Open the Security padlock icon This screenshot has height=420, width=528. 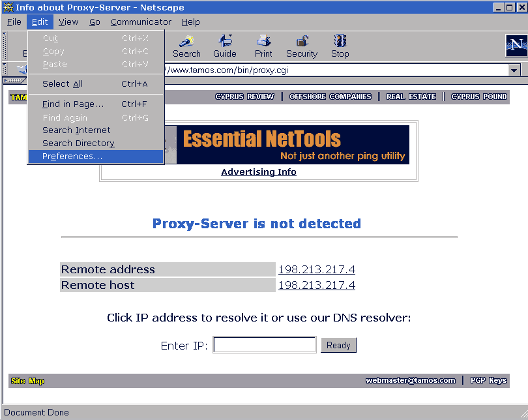(302, 46)
